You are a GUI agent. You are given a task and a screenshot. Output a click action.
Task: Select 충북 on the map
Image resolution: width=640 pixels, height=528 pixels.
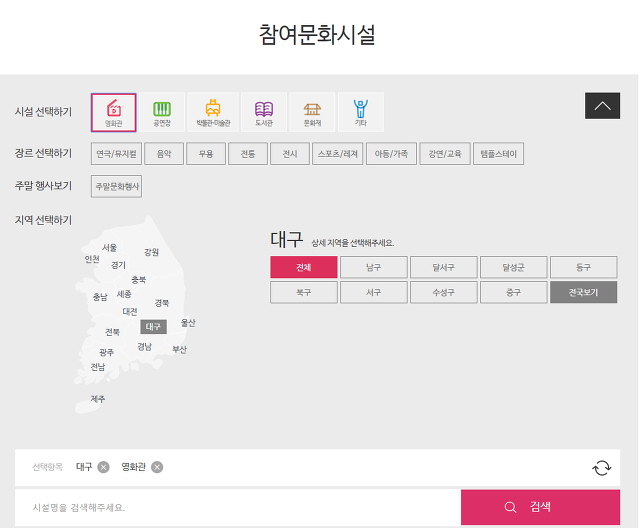pyautogui.click(x=139, y=280)
